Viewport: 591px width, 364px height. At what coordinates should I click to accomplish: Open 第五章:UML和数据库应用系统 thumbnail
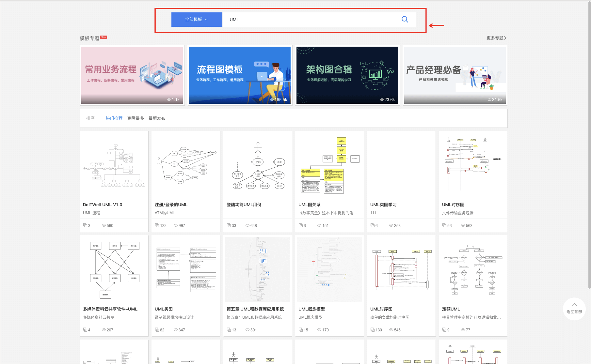pos(258,269)
